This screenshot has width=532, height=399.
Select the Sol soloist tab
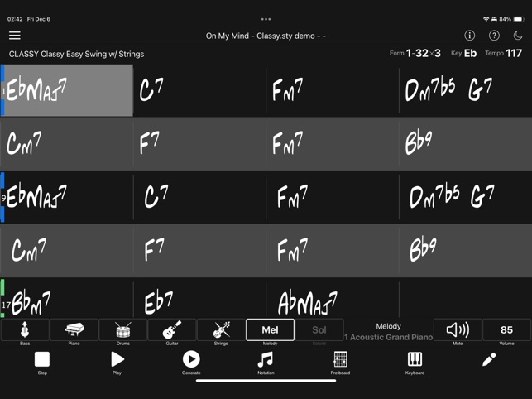coord(319,329)
